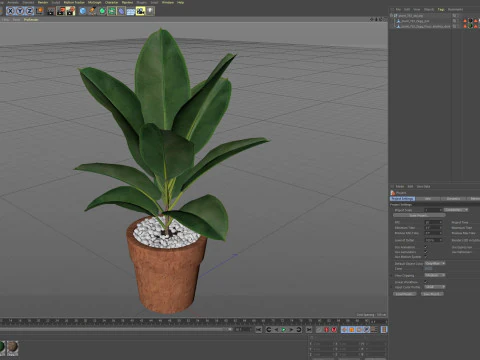The height and width of the screenshot is (360, 480).
Task: Go to start of animation
Action: pos(259,330)
